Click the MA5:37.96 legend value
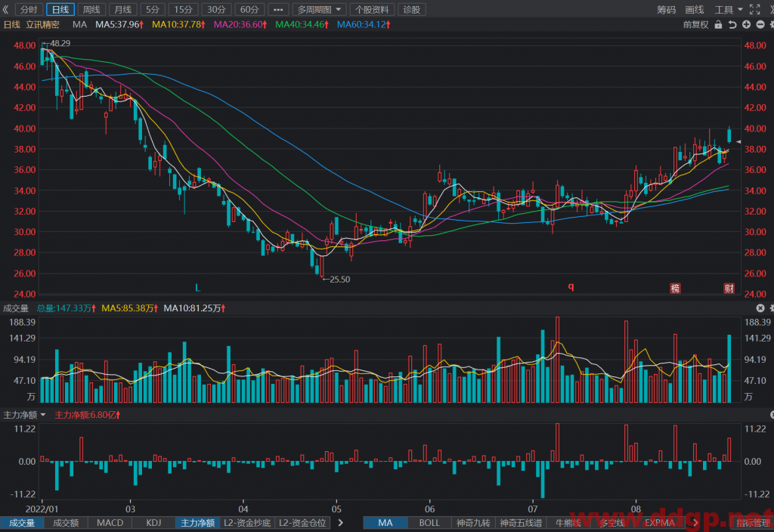The image size is (774, 532). pos(119,25)
